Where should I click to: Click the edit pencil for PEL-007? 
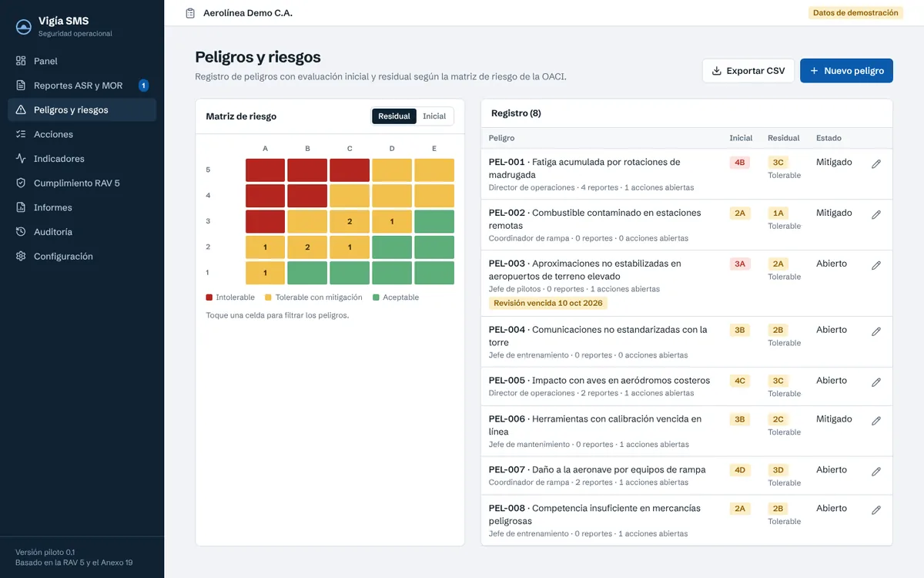click(x=875, y=472)
